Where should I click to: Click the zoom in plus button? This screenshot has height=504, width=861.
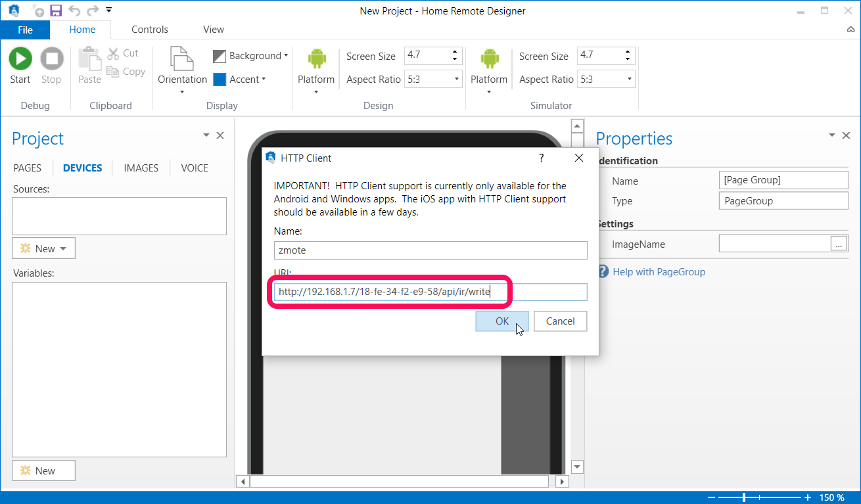click(x=808, y=497)
